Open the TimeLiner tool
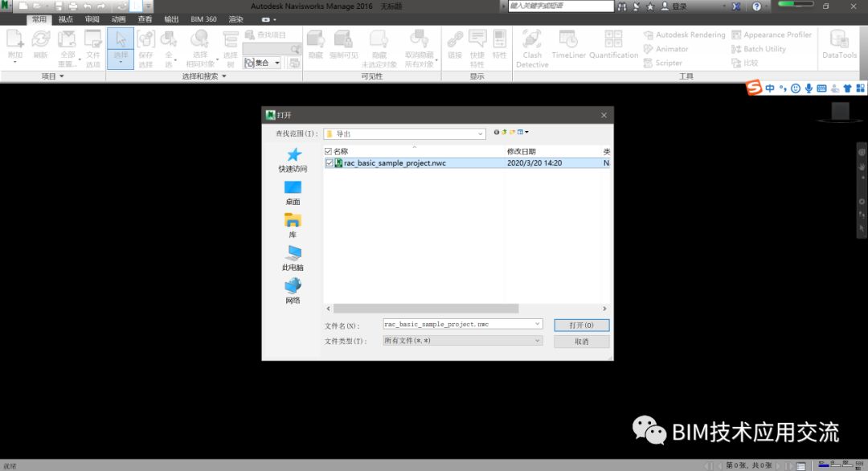Screen dimensions: 868x471 coord(568,44)
